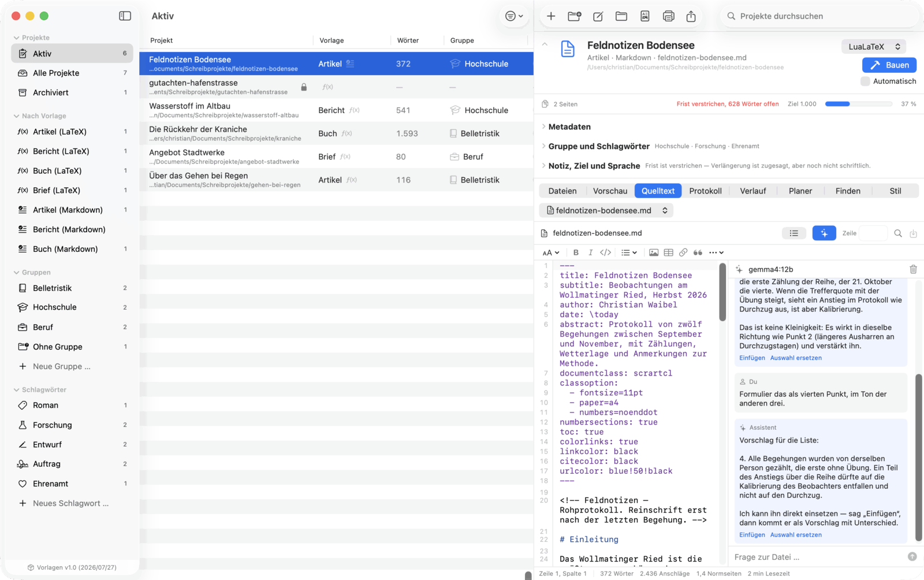Expand the Metadaten section
The width and height of the screenshot is (924, 580).
coord(544,127)
